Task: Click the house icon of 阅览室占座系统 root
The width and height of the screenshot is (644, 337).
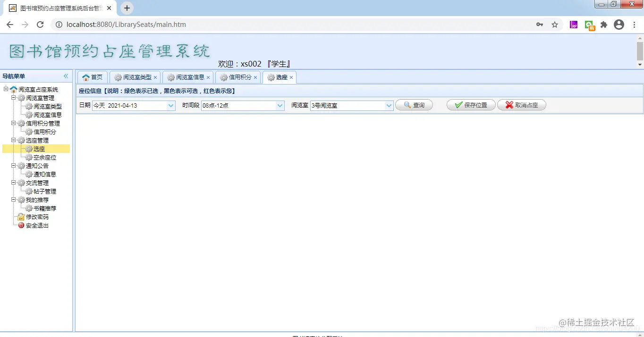Action: click(14, 89)
